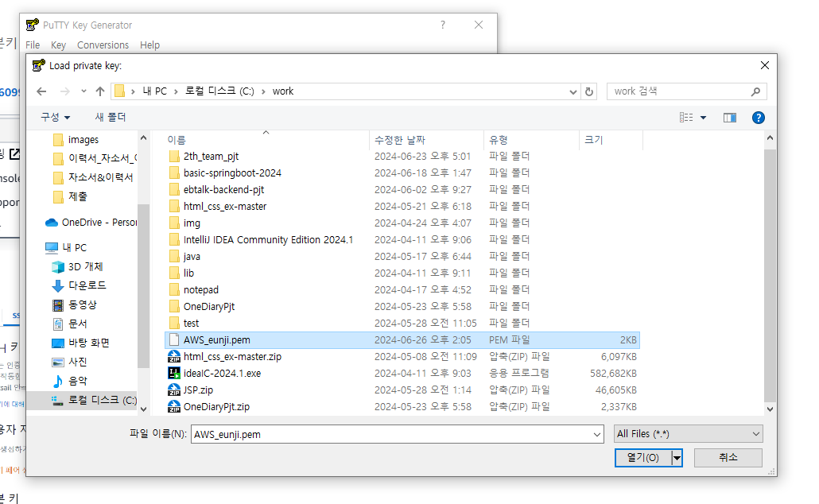Open the view options dropdown arrow
819x504 pixels.
[703, 118]
